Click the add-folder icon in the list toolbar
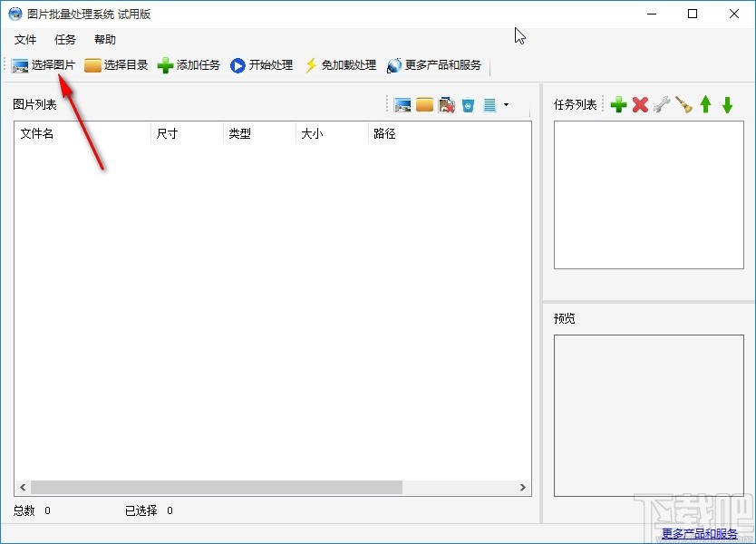This screenshot has width=756, height=544. (x=424, y=103)
